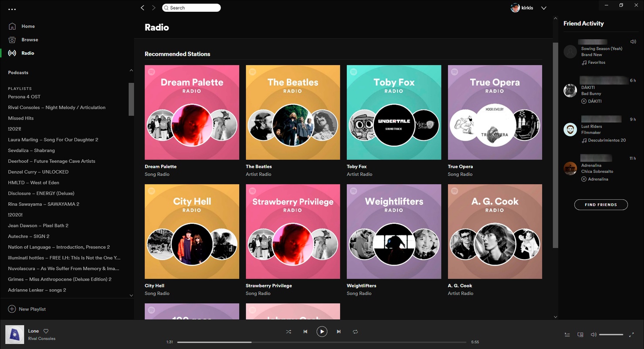Click the main content vertical scrollbar
Screen dimensions: 644x349
tap(555, 145)
